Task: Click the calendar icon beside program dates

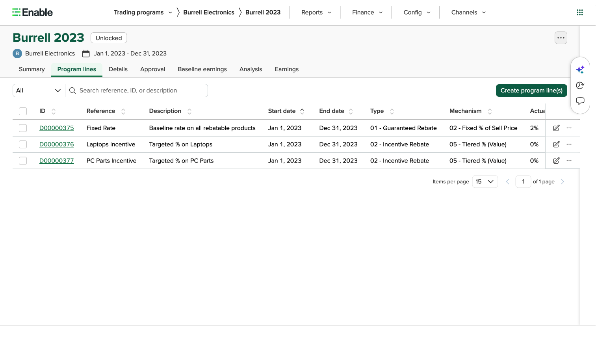Action: pyautogui.click(x=86, y=54)
